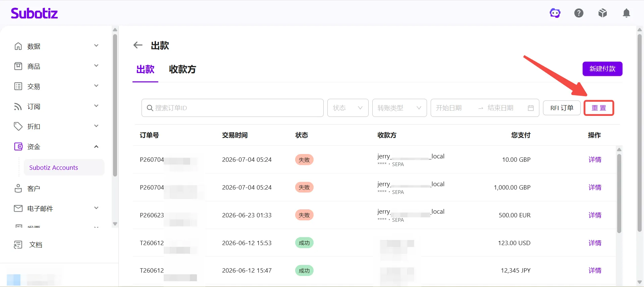Click the 订单号 column header

[x=149, y=135]
